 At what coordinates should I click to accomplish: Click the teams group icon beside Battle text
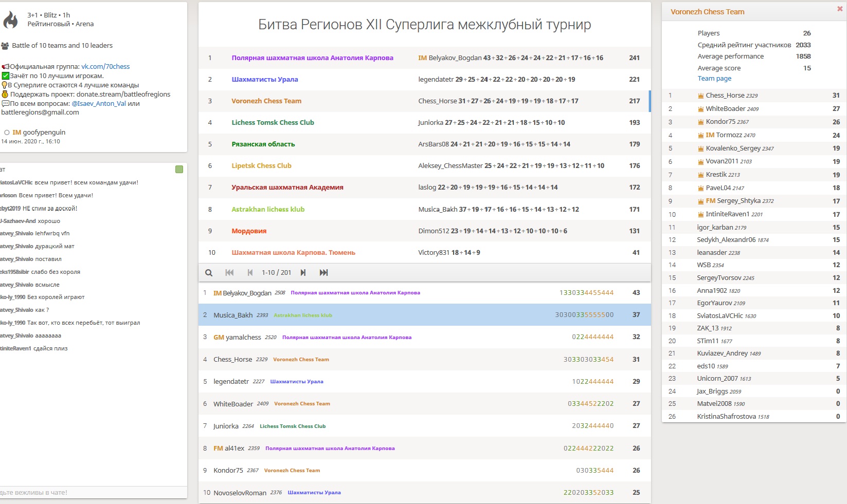[x=5, y=46]
